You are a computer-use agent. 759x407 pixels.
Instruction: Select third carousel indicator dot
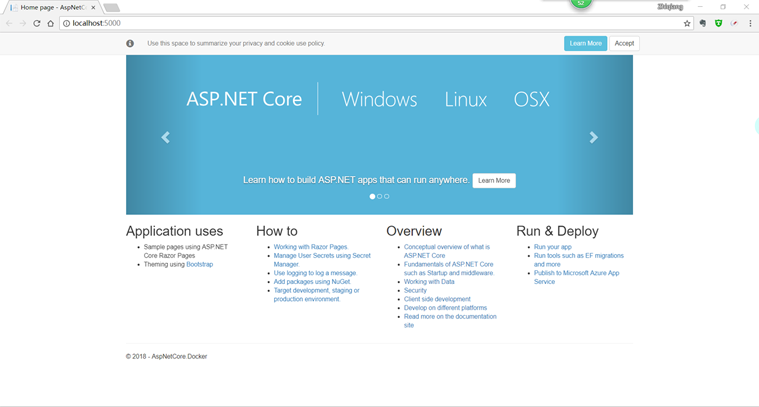coord(386,196)
